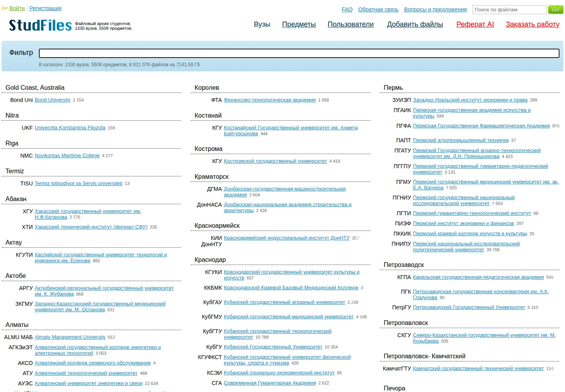
Task: Open the Регистрация link
Action: [x=45, y=8]
